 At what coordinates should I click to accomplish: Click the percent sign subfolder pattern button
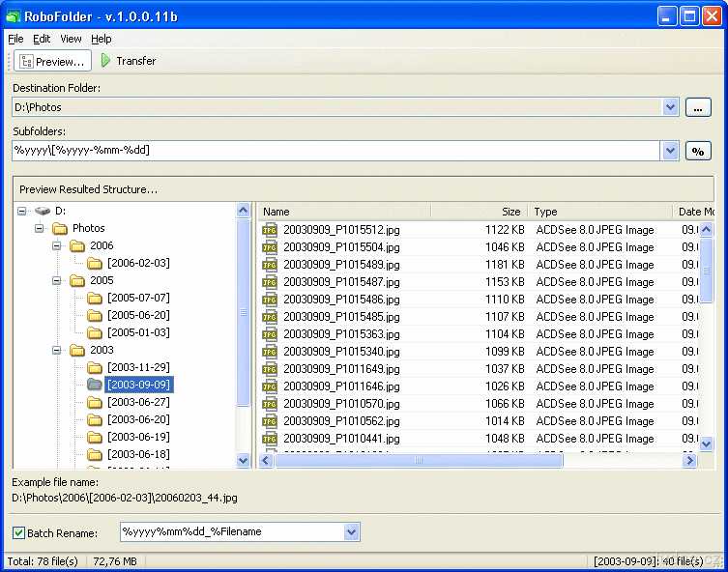coord(697,151)
